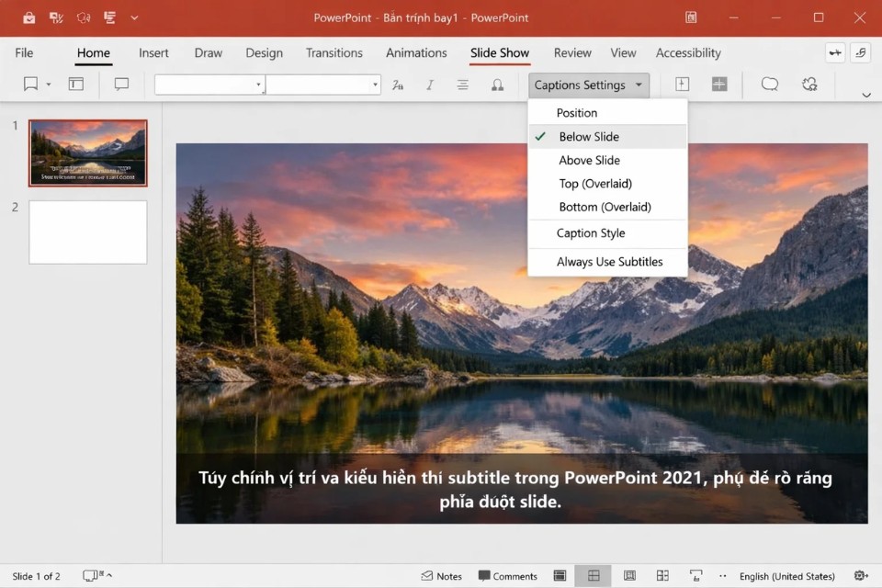Image resolution: width=882 pixels, height=588 pixels.
Task: Click the Save icon in the title bar
Action: pos(28,17)
